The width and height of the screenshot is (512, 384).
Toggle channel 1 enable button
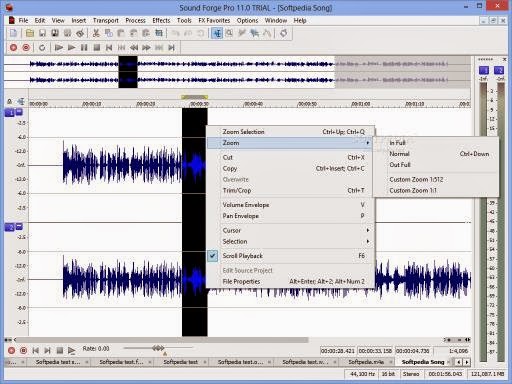click(9, 113)
